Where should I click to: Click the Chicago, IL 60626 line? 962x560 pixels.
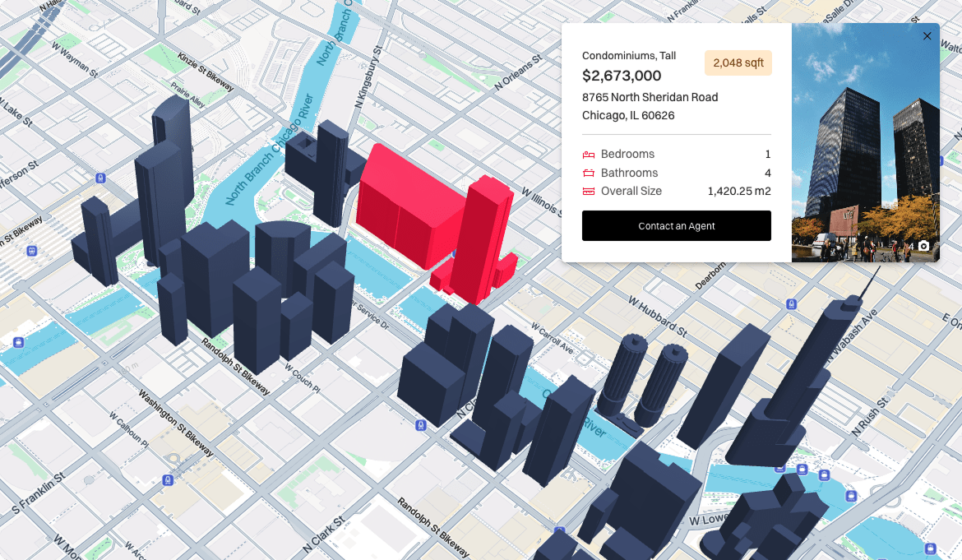tap(628, 115)
